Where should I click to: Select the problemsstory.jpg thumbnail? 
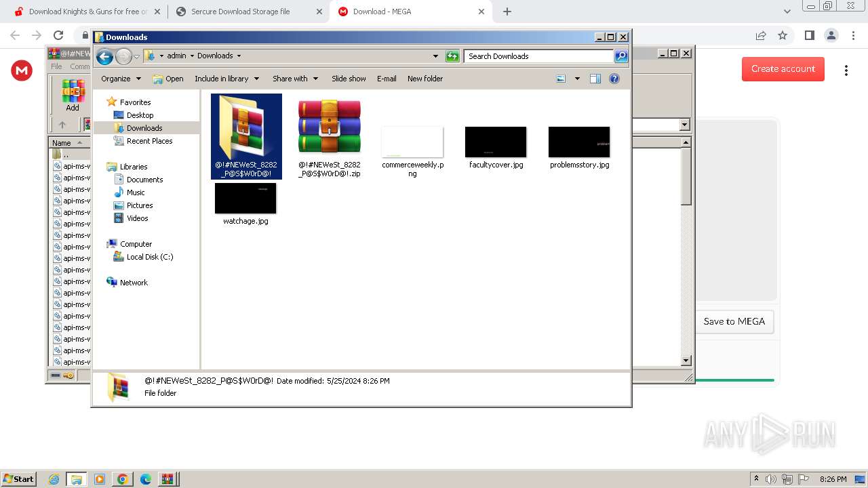(x=579, y=142)
